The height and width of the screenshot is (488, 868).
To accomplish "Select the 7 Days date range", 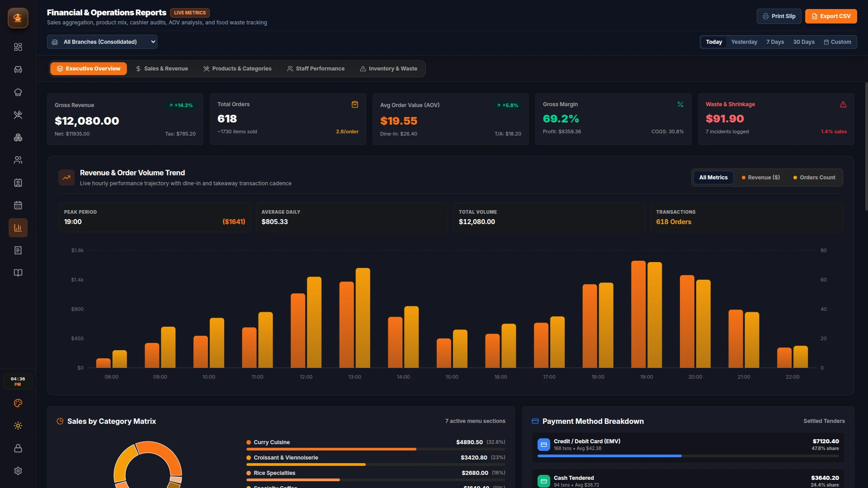I will 775,42.
